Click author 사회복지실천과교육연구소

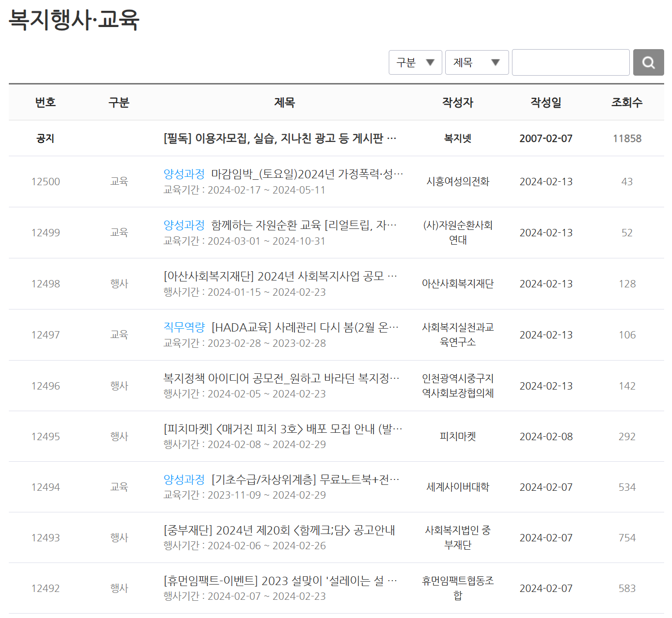[x=457, y=335]
